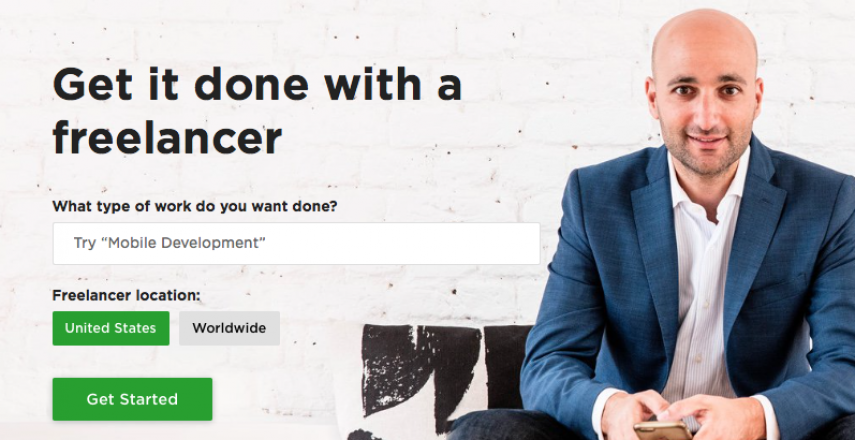Screen dimensions: 855x440
Task: Click the "Try Mobile Development" placeholder text
Action: (x=170, y=243)
